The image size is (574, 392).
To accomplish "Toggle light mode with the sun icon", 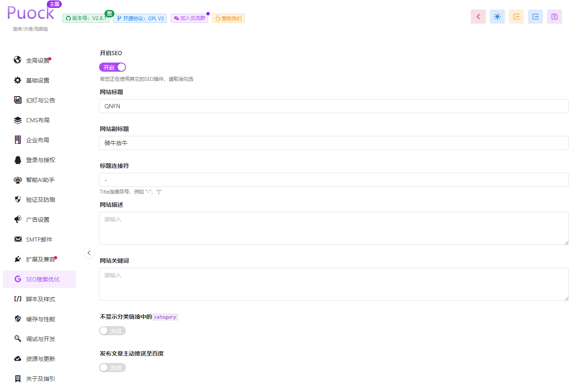I will pyautogui.click(x=497, y=17).
